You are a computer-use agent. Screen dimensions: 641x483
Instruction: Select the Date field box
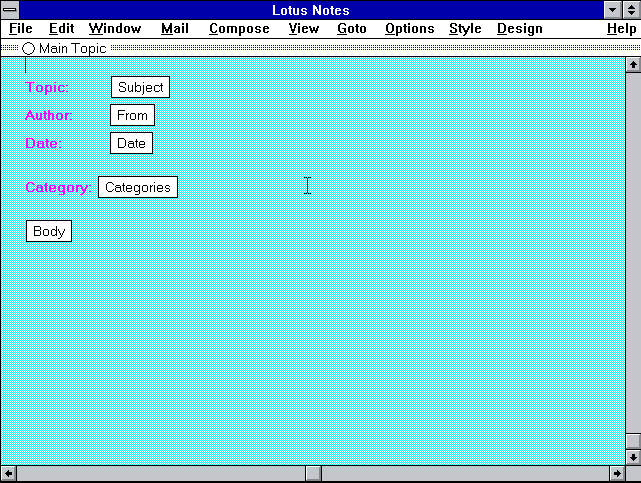(131, 143)
